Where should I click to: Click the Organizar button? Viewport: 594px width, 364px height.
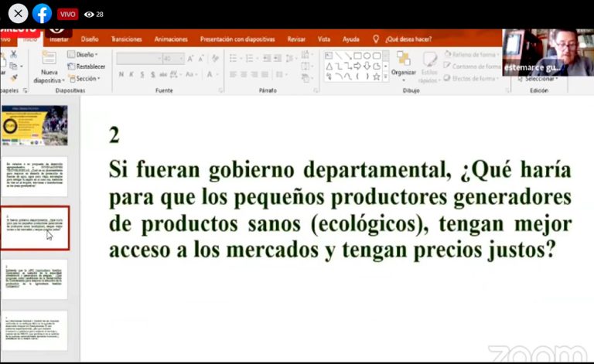(404, 65)
